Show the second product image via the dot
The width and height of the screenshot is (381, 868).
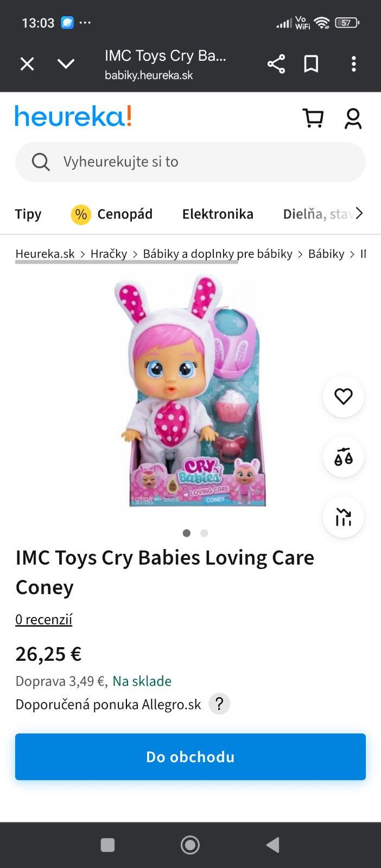point(204,533)
